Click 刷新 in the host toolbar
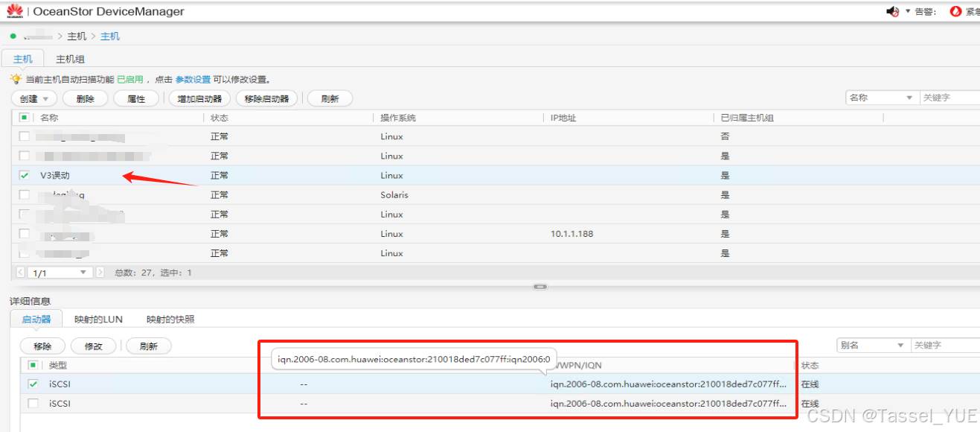 (330, 98)
